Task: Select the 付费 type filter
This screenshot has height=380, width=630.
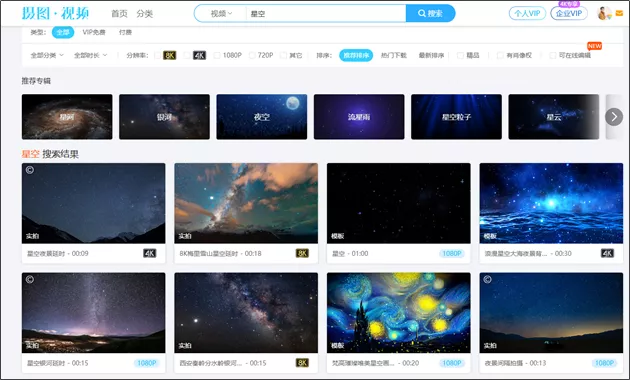Action: point(125,32)
